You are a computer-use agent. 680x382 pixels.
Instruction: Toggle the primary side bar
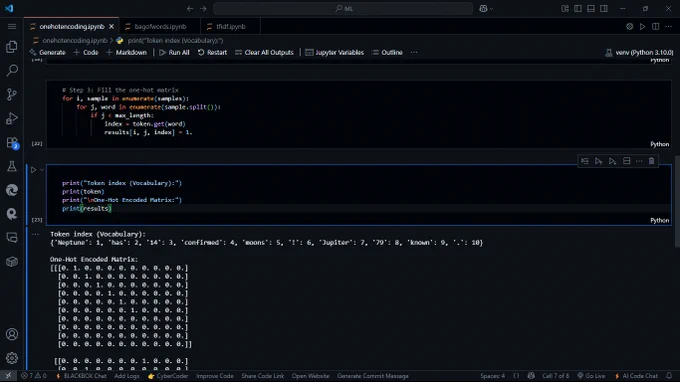(578, 8)
